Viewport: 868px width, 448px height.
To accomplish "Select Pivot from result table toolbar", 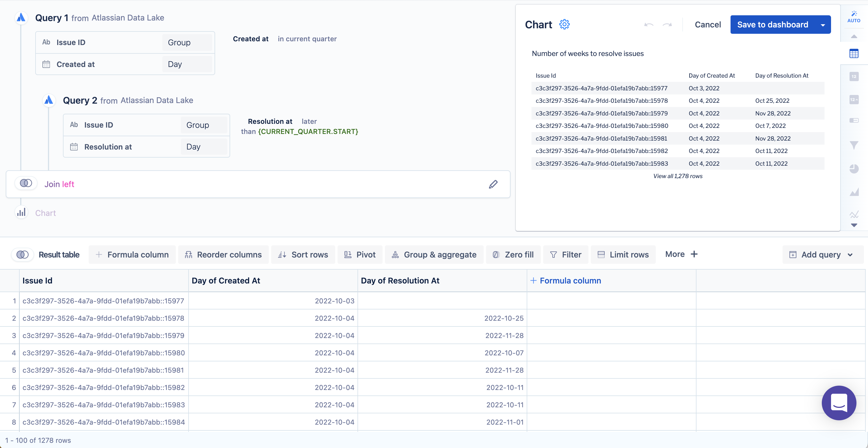I will tap(360, 255).
